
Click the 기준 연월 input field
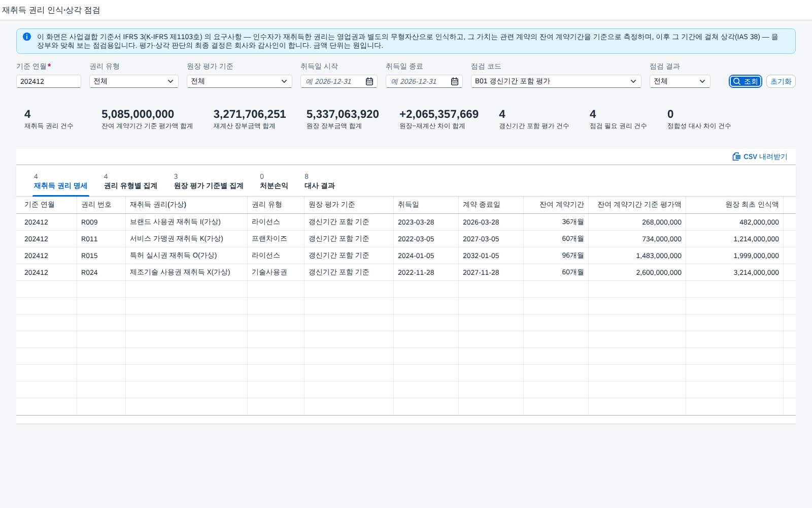click(49, 81)
